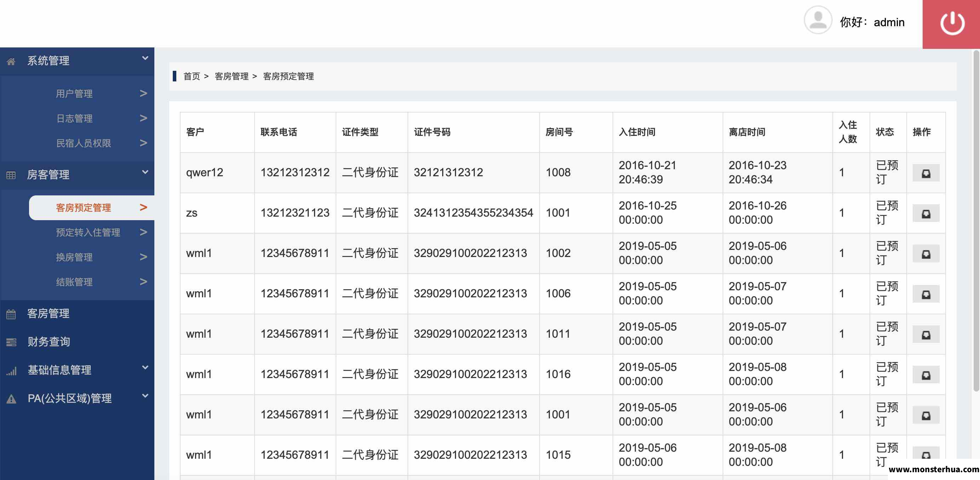Click the action icon for room 1016
Screen dimensions: 980x480
925,375
